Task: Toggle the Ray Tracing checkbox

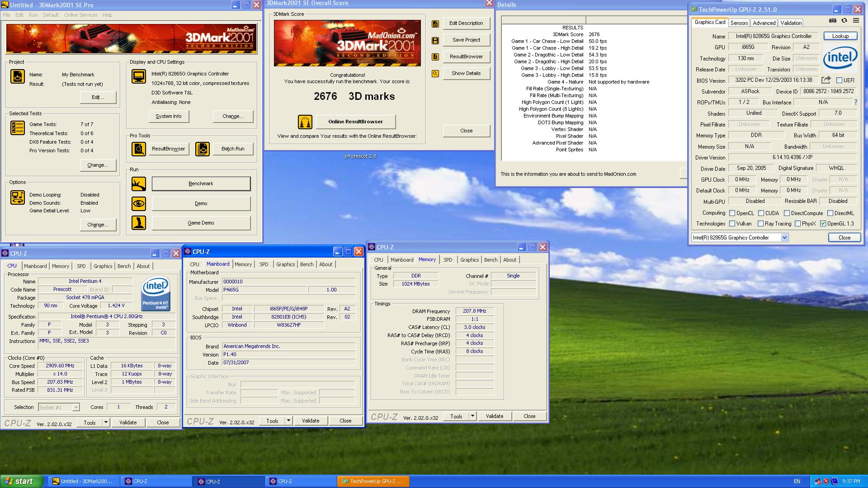Action: [x=760, y=224]
